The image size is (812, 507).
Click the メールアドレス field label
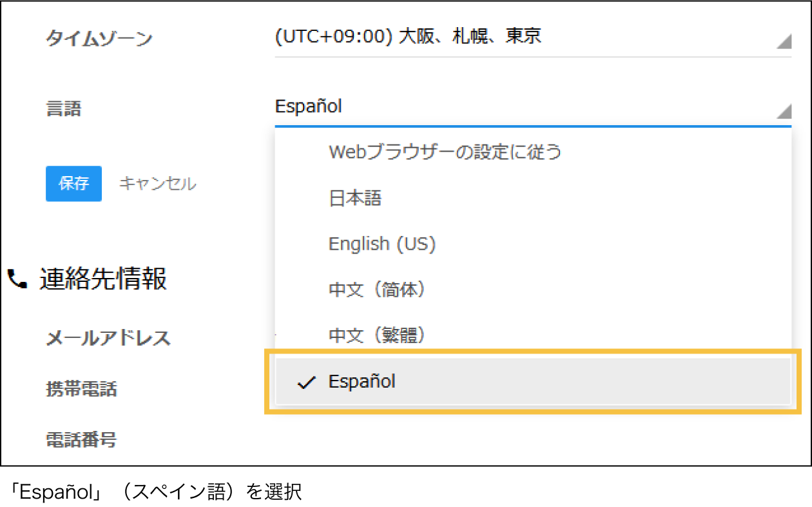coord(108,337)
